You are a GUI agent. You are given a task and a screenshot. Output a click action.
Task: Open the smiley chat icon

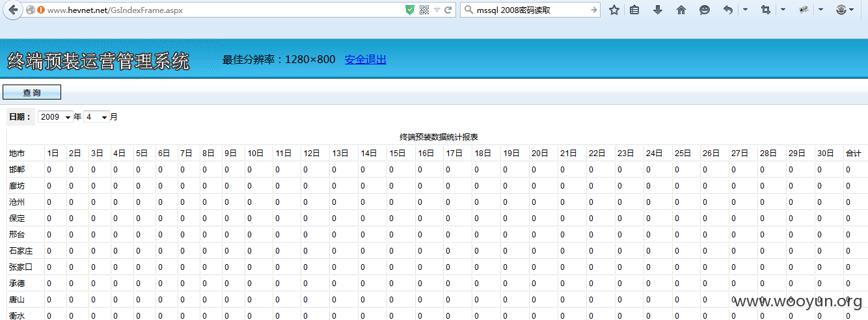point(705,10)
